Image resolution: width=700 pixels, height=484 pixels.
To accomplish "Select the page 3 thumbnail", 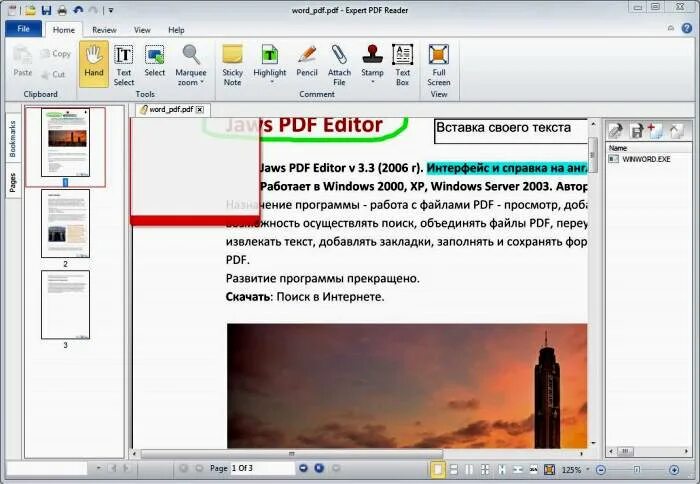I will (65, 305).
